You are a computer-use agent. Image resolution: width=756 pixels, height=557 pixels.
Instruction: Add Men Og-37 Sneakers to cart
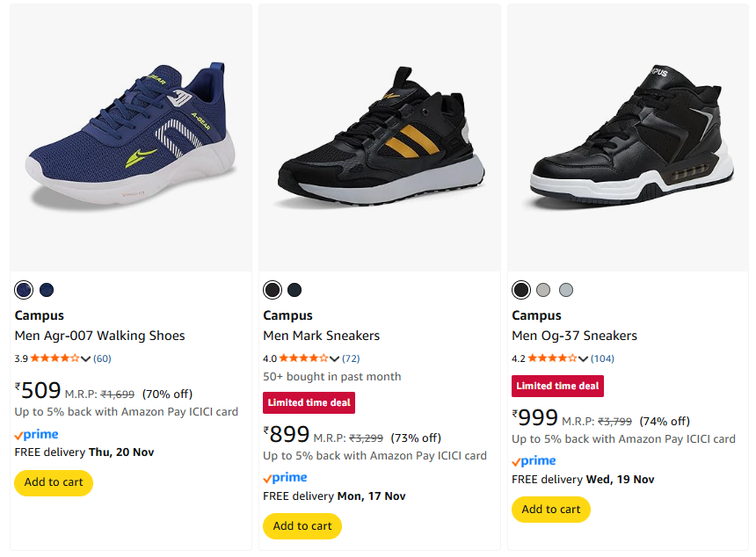(x=551, y=510)
